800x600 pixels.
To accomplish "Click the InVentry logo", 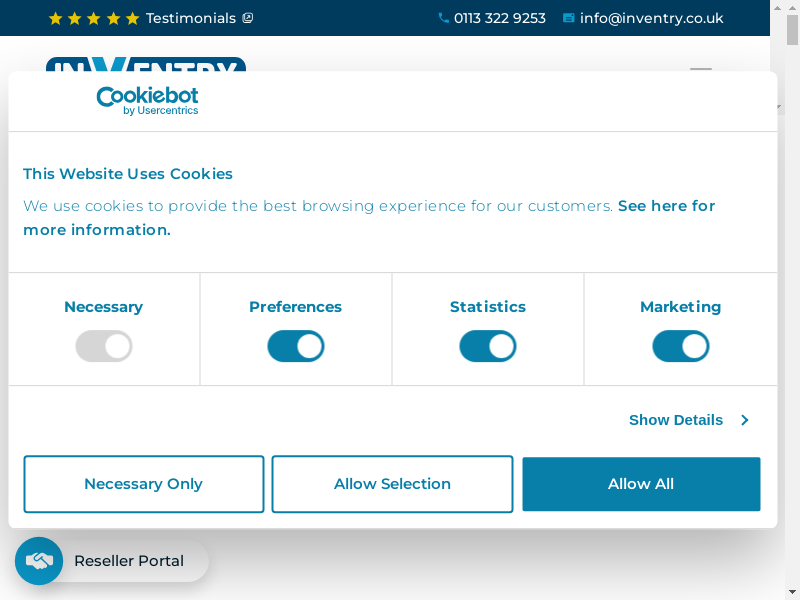I will tap(145, 65).
